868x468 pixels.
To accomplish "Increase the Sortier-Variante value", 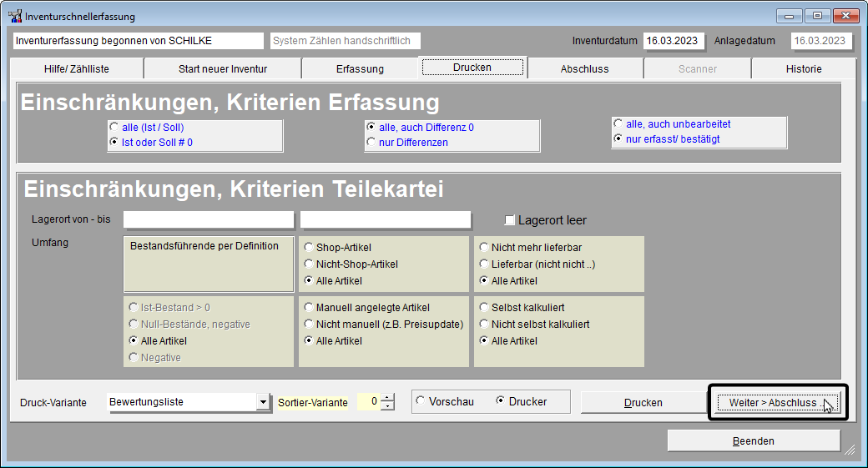I will click(388, 398).
